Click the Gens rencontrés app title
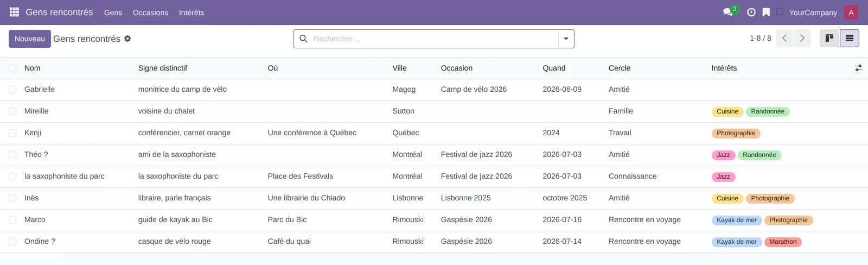The height and width of the screenshot is (265, 868). 59,12
